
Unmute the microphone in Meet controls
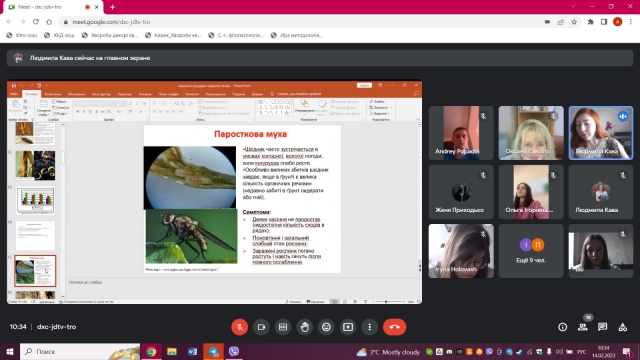point(240,327)
